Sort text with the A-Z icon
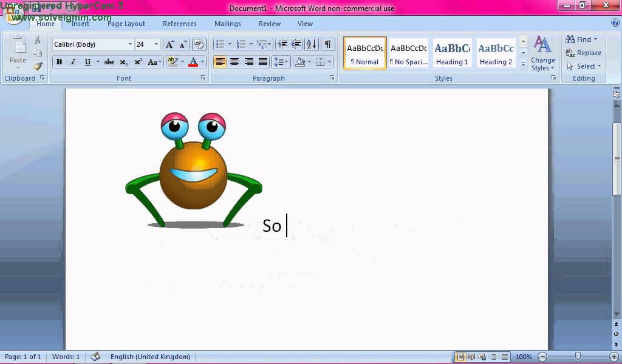The image size is (622, 364). coord(312,44)
